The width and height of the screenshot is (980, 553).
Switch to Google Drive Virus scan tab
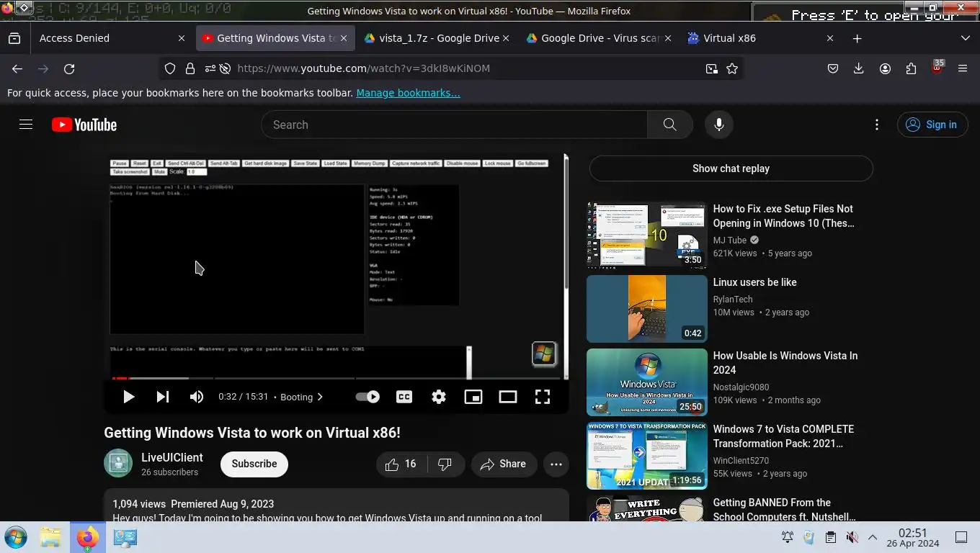click(599, 38)
